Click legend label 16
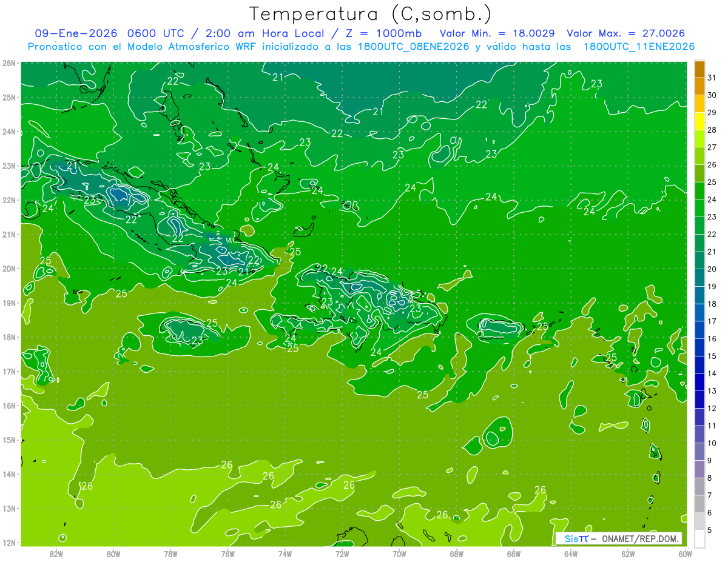728x562 pixels. click(x=712, y=338)
